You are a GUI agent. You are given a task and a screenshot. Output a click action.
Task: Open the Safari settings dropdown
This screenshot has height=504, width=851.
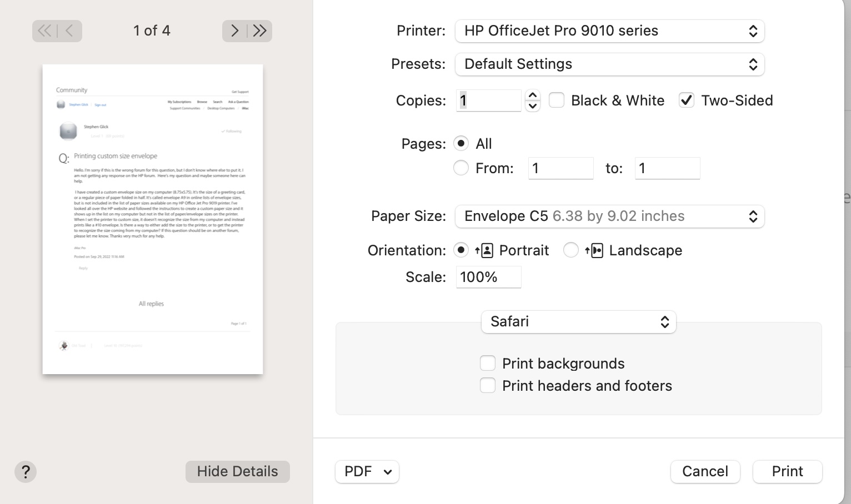tap(578, 322)
